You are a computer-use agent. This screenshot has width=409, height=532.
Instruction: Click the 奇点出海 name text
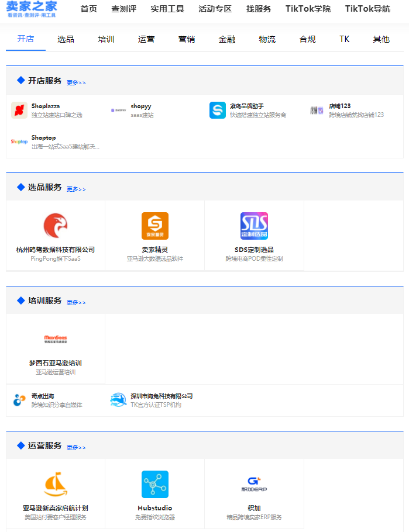tap(43, 396)
